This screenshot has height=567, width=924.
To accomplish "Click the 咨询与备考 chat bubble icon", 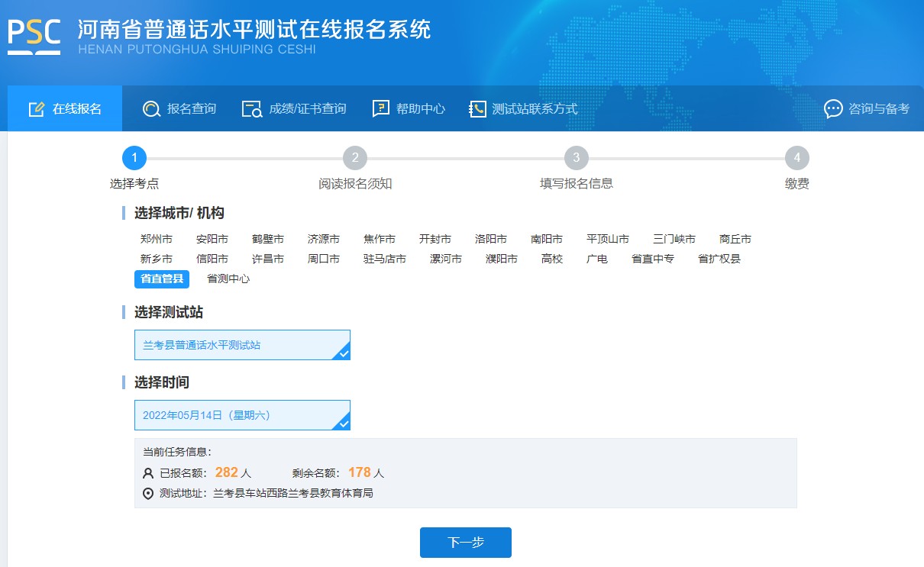I will tap(833, 109).
